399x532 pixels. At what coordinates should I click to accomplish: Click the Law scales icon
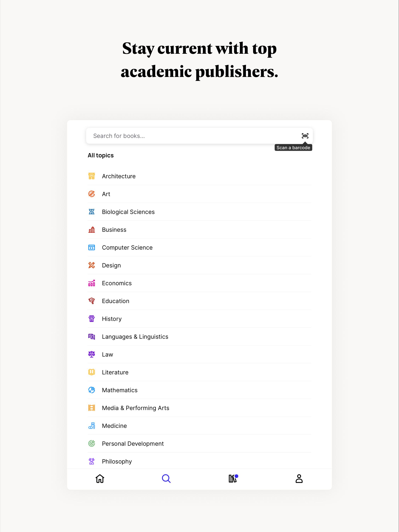pos(92,354)
